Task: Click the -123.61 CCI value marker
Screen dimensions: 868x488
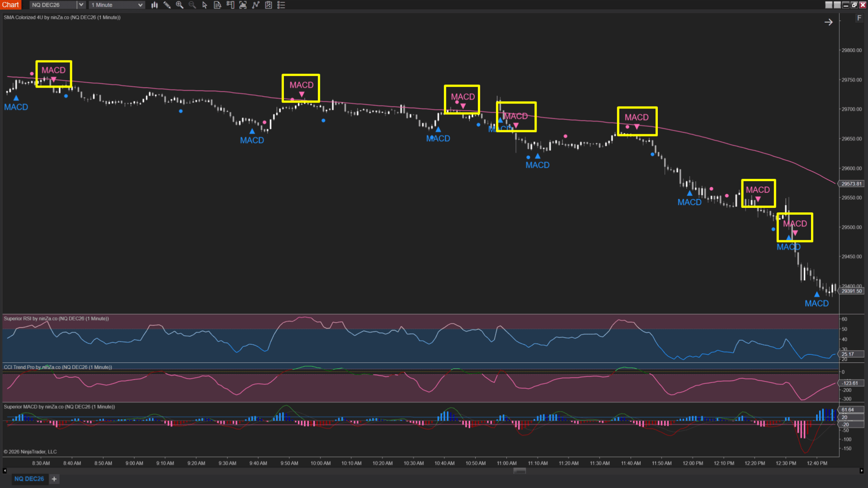Action: tap(851, 383)
